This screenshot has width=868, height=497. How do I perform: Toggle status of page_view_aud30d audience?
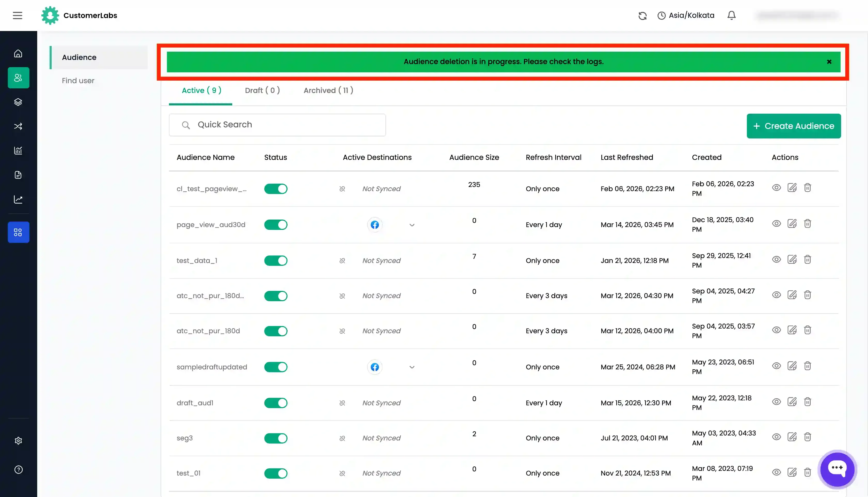[276, 225]
